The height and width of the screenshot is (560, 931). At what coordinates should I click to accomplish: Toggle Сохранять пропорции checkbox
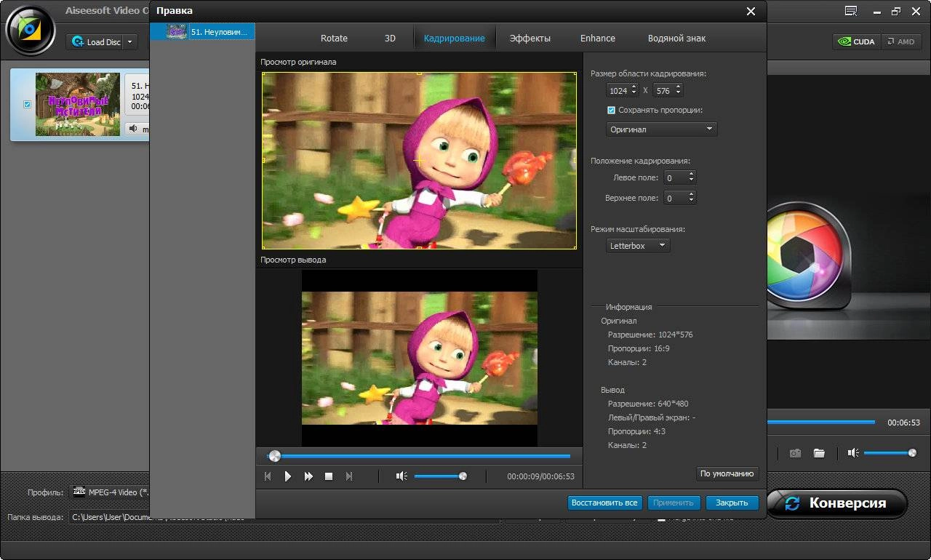coord(611,111)
